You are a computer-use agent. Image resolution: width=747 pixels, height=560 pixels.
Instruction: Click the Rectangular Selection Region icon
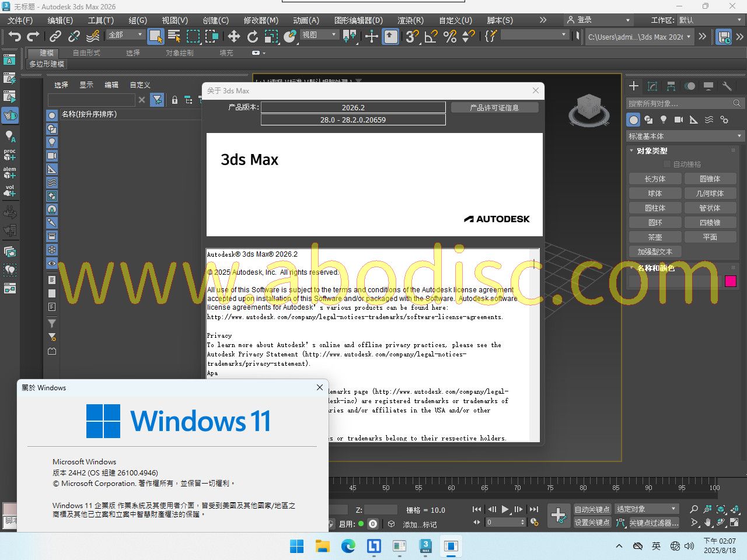193,37
